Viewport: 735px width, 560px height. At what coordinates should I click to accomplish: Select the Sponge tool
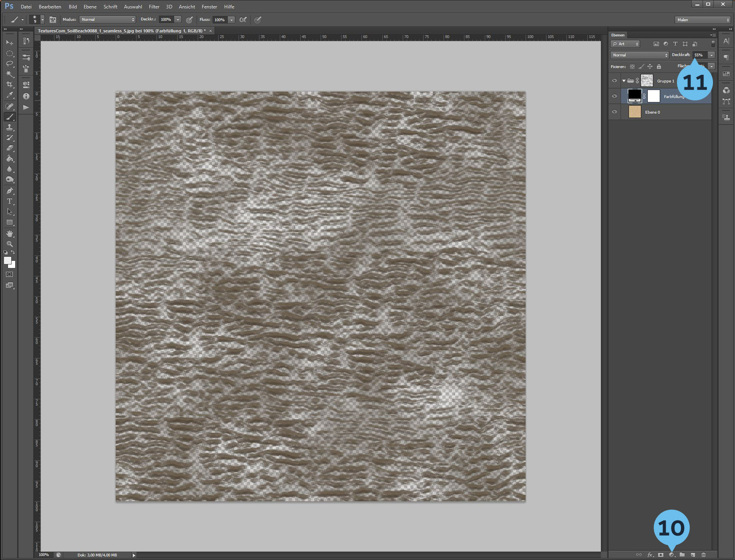coord(10,179)
